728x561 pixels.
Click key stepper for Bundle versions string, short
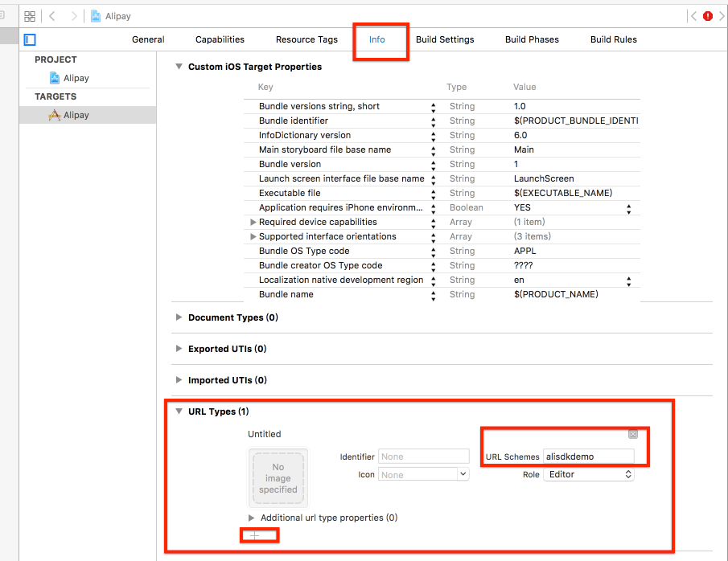click(x=433, y=108)
